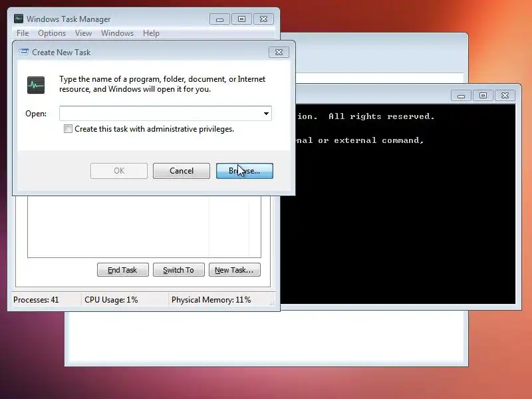The height and width of the screenshot is (399, 532).
Task: Click the New Task... button
Action: coord(235,270)
